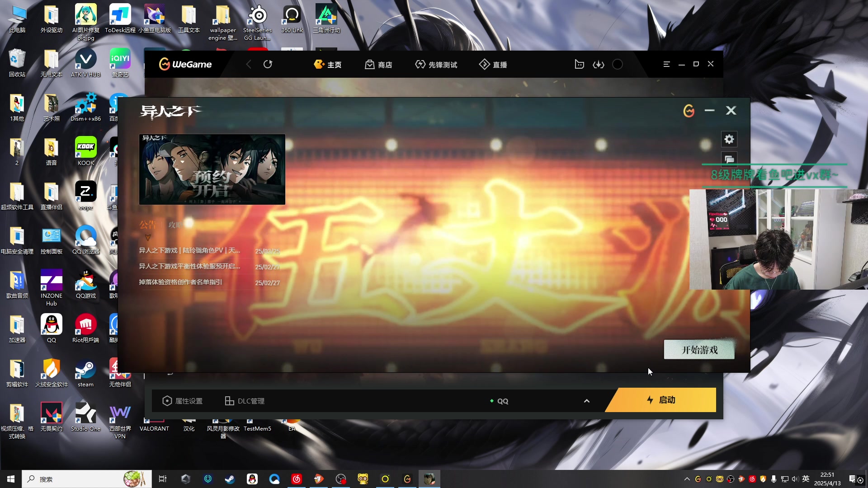This screenshot has height=488, width=868.
Task: Click the chat bubbles icon in launcher
Action: 729,159
